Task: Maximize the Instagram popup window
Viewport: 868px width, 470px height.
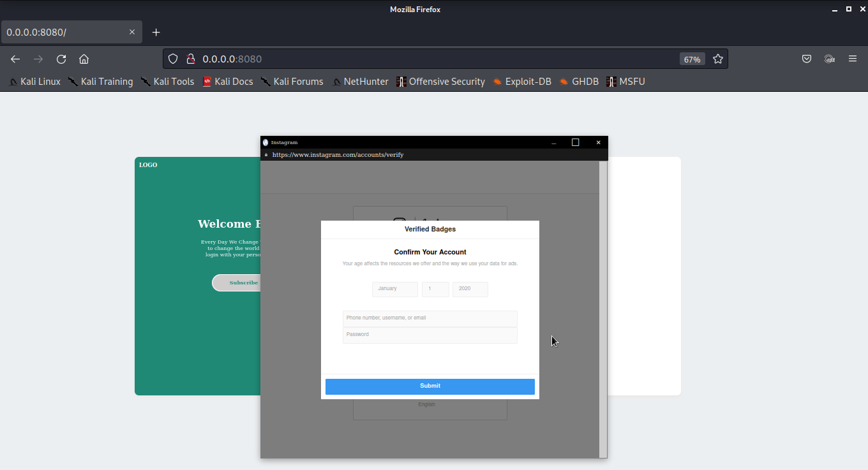Action: coord(575,142)
